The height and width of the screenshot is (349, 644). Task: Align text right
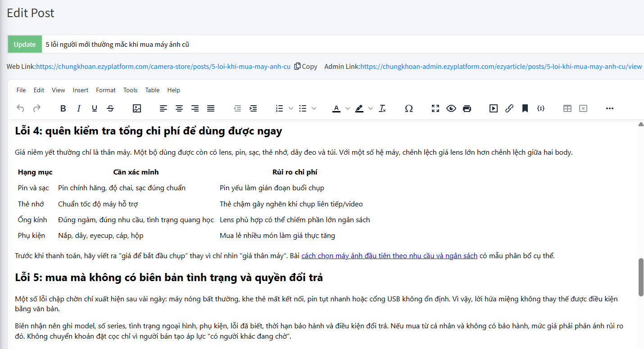coord(195,108)
